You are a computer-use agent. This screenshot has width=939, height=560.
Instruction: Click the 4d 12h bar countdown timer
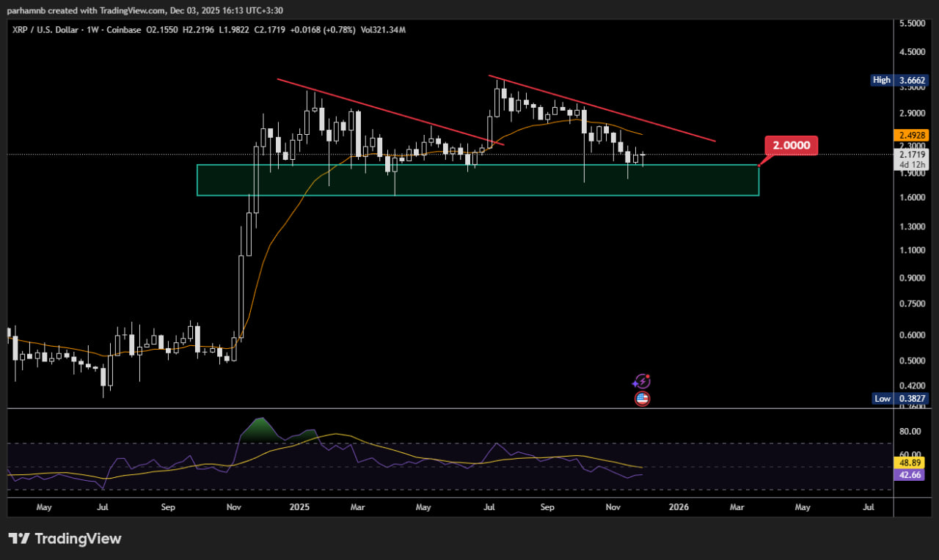911,165
